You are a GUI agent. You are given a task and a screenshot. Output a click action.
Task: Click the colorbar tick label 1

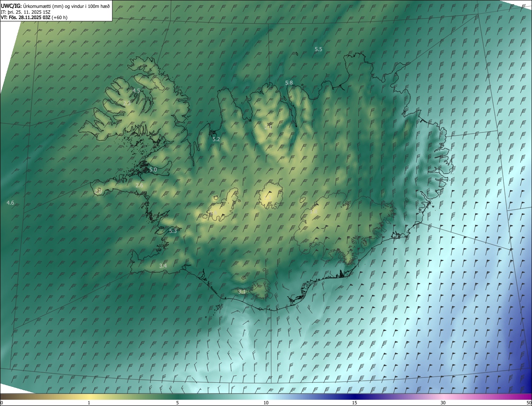click(89, 403)
